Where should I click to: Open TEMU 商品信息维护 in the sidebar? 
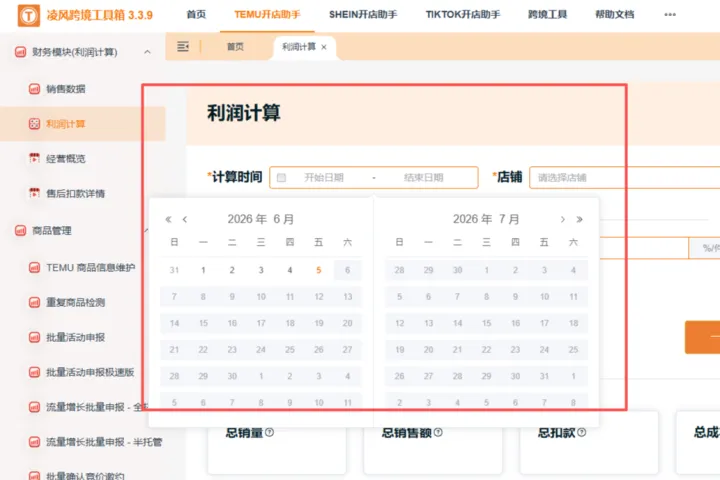[x=90, y=267]
